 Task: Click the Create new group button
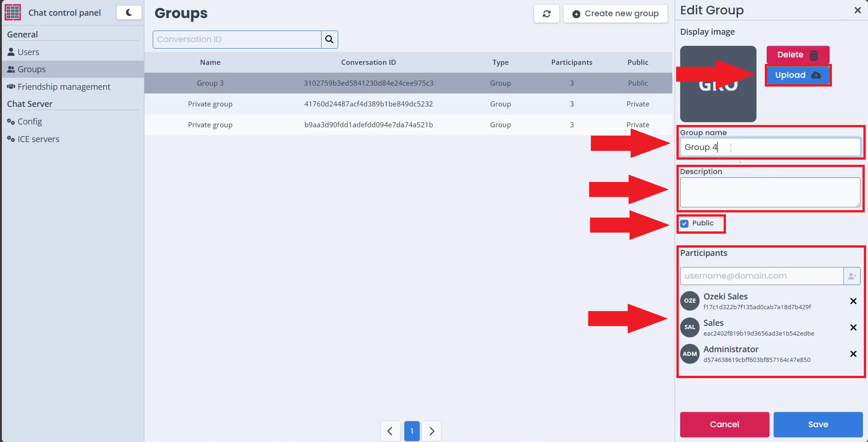click(615, 14)
